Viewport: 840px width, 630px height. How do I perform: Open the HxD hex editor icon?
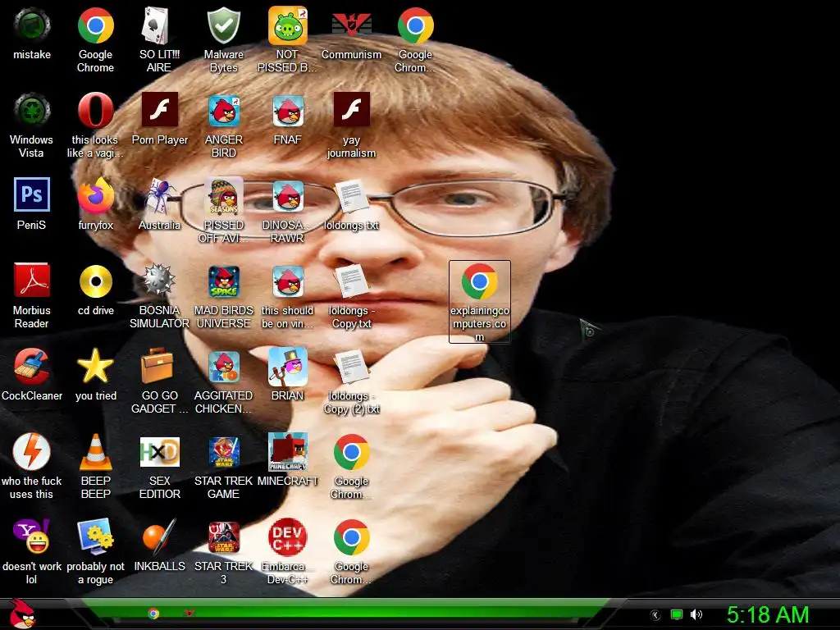[159, 453]
